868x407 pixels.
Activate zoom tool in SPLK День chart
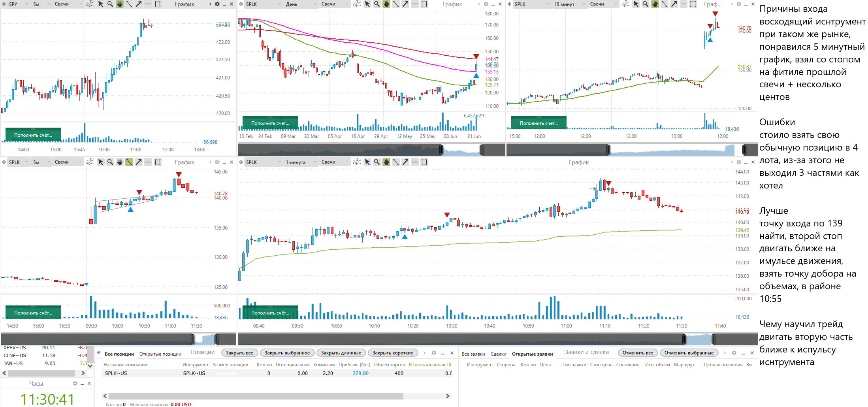coord(377,4)
